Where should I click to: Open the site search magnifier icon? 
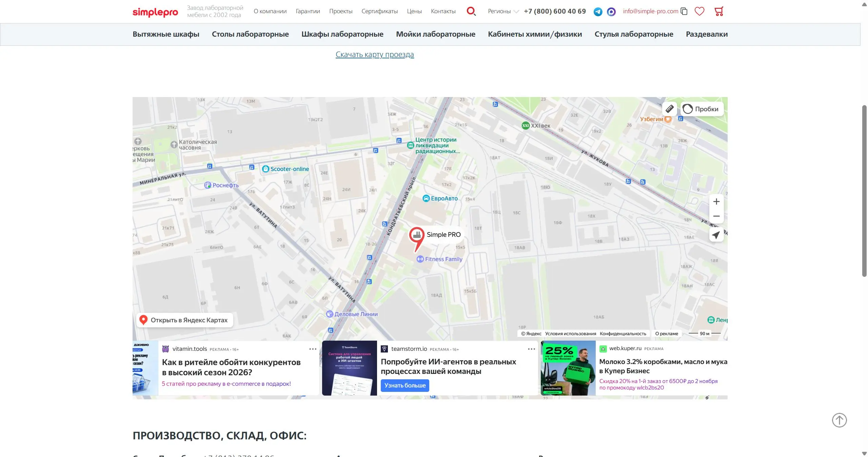[471, 11]
